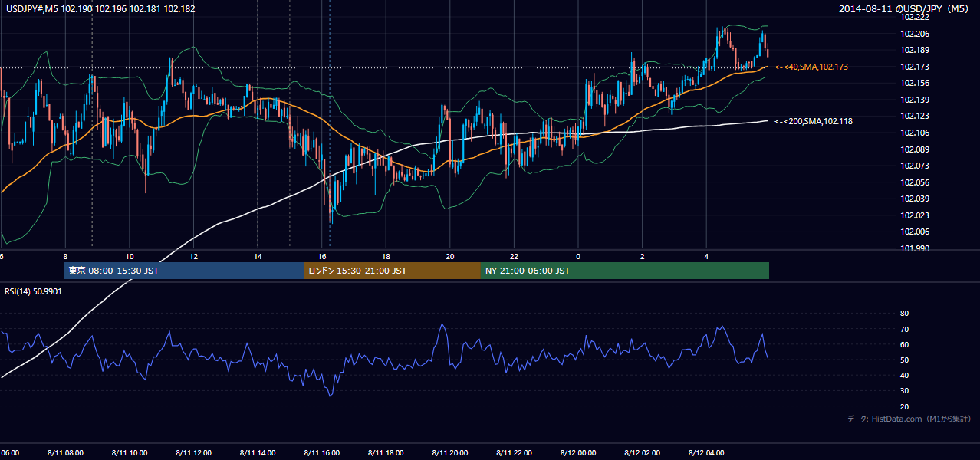Image resolution: width=980 pixels, height=460 pixels.
Task: Click the 101.990 price axis label
Action: pyautogui.click(x=916, y=248)
